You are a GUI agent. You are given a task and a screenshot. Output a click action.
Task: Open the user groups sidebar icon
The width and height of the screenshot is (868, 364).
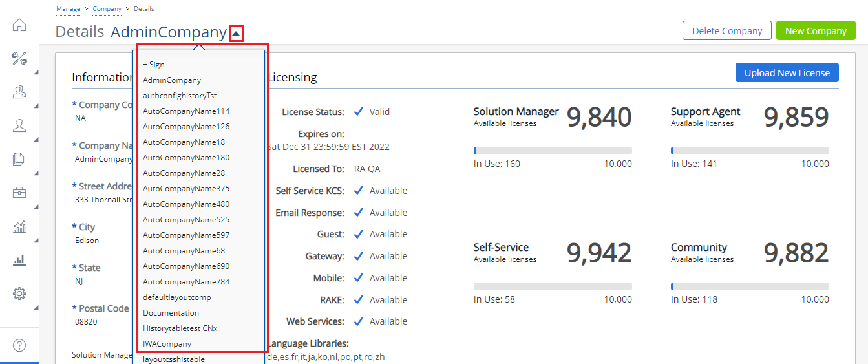click(x=19, y=92)
